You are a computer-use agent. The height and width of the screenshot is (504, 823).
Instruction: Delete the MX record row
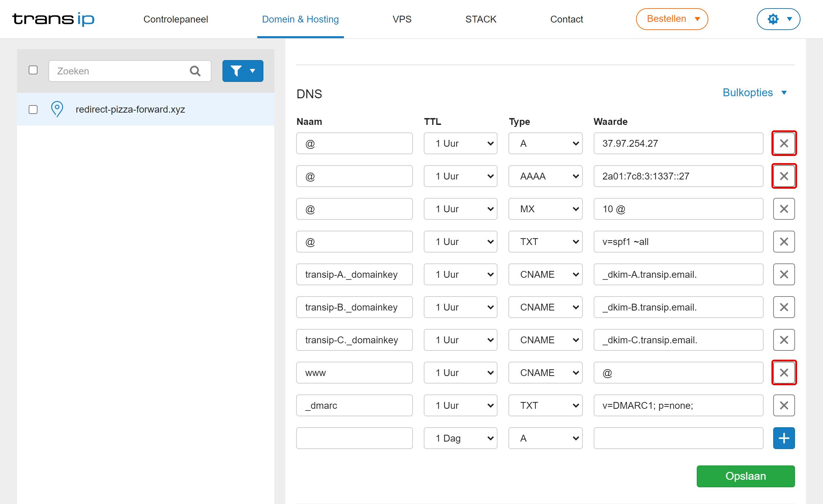coord(784,209)
